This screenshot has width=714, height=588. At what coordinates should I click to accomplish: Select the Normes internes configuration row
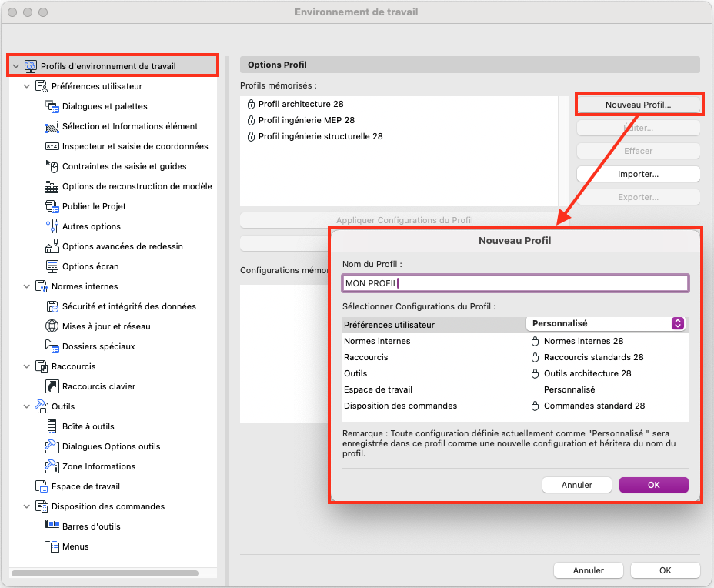(x=515, y=341)
